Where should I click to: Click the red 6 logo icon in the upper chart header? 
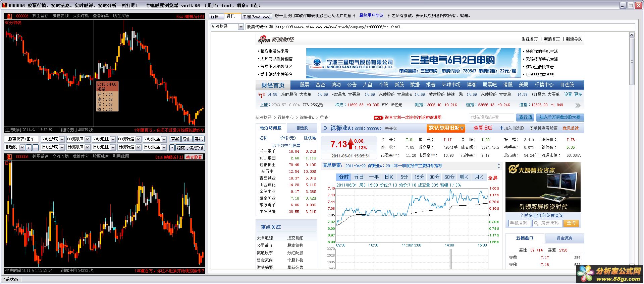pyautogui.click(x=9, y=16)
